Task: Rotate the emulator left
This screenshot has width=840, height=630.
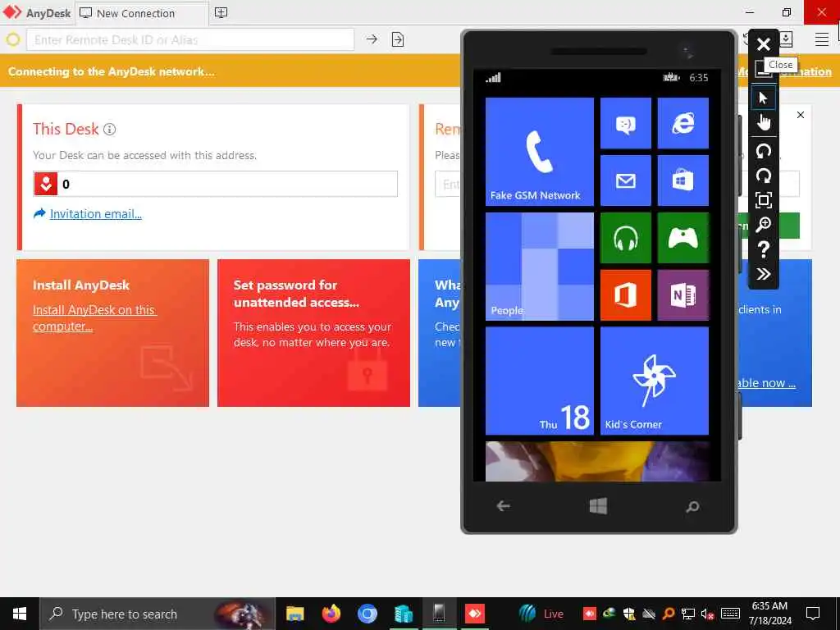Action: pos(764,151)
